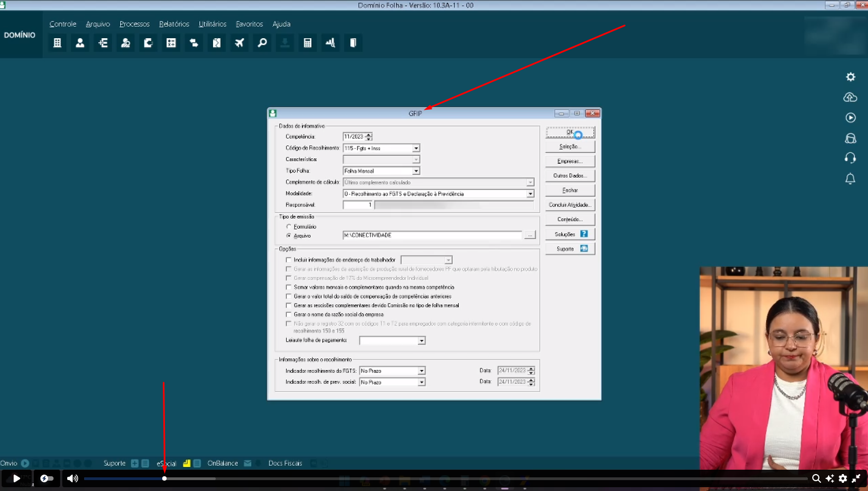The image size is (868, 491).
Task: Click the torn document toolbar icon
Action: pyautogui.click(x=217, y=43)
